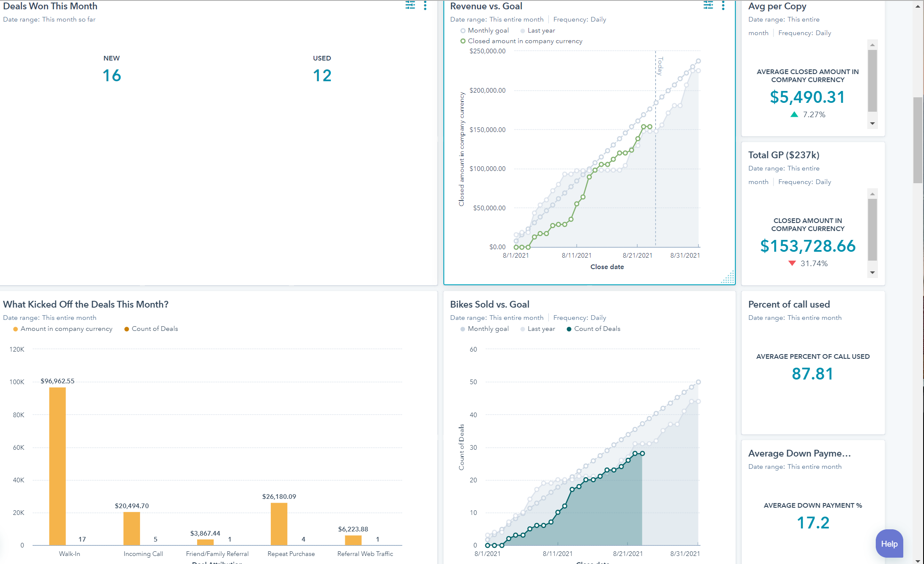Open What Kicked Off the Deals This Month report

click(86, 305)
